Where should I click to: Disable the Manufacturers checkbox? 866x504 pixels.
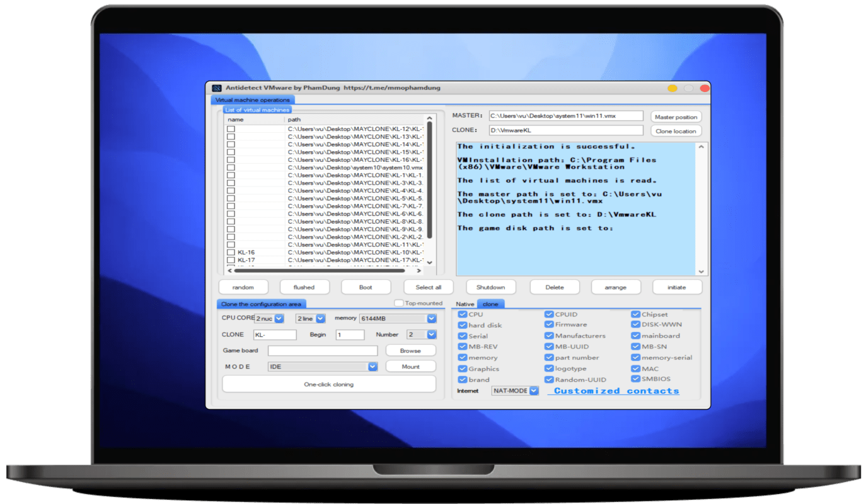point(550,336)
